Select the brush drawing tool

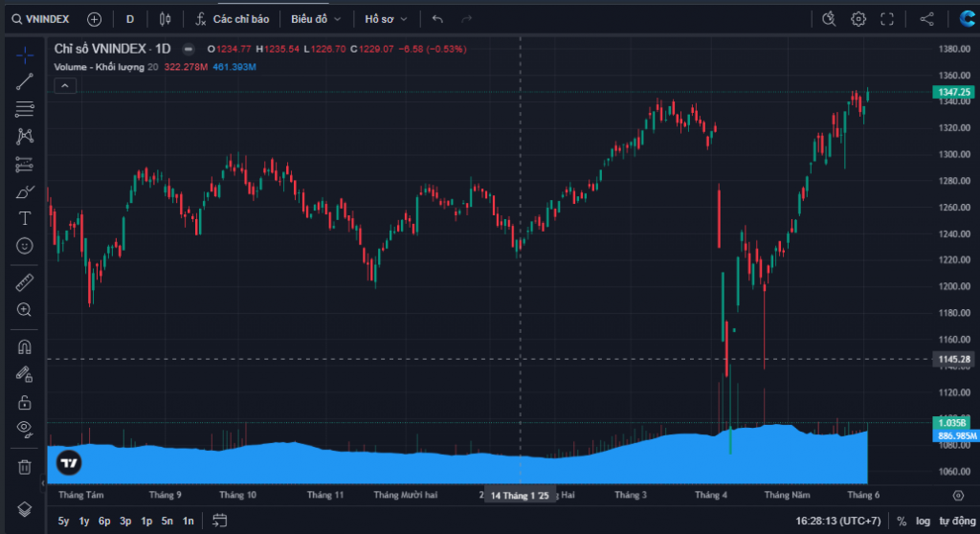(x=24, y=191)
